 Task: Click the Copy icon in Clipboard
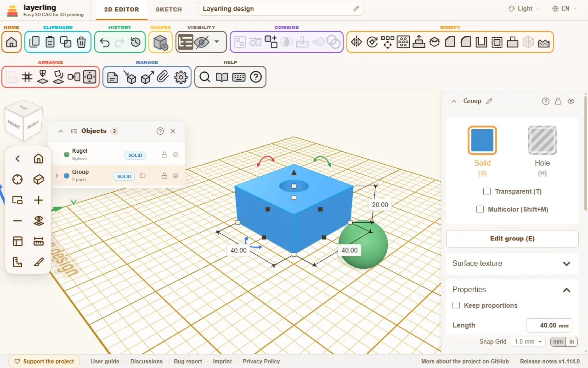34,42
